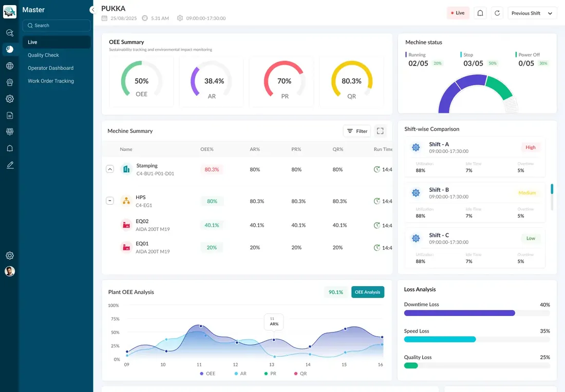Toggle the AR series in chart legend
This screenshot has height=392, width=565.
[240, 374]
